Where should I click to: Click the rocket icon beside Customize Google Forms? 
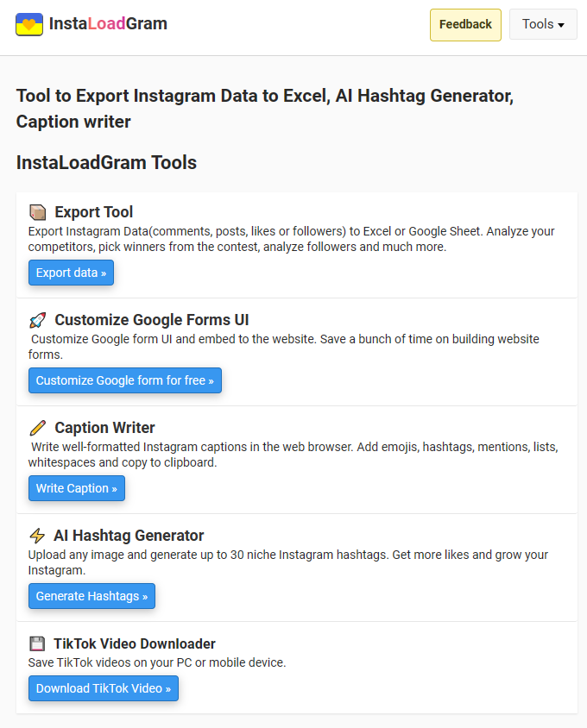37,320
